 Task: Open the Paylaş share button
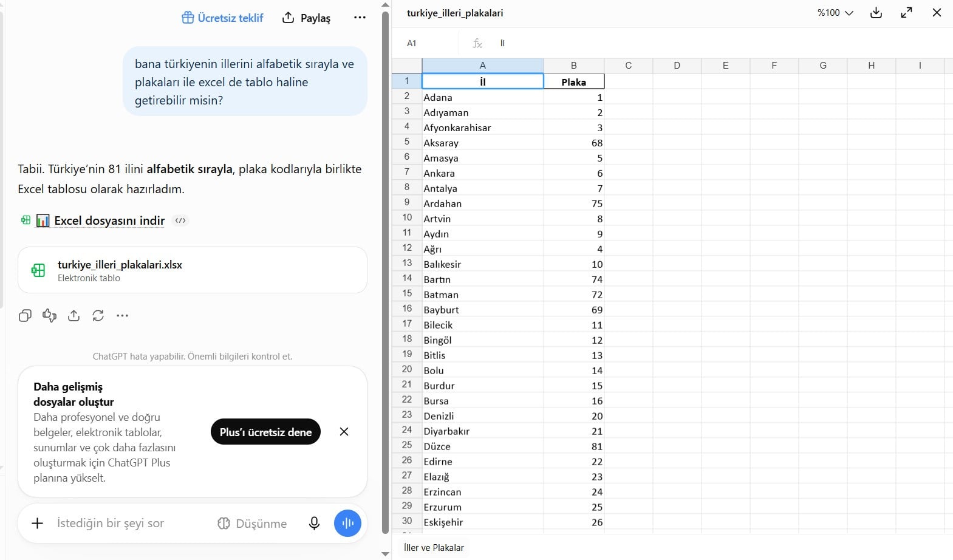[x=307, y=18]
